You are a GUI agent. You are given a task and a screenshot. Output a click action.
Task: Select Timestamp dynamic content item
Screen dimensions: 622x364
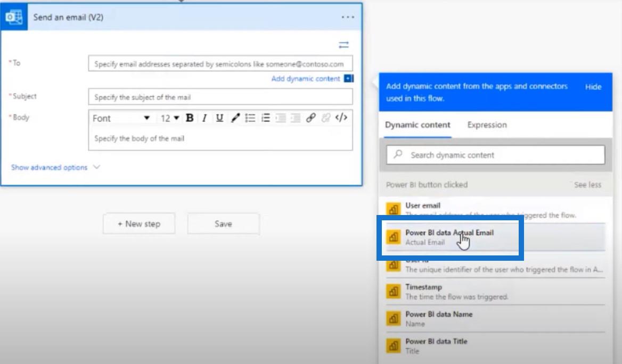495,292
